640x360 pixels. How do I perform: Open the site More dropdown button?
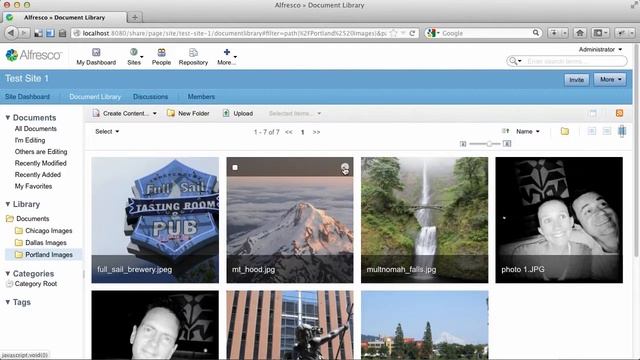coord(610,80)
